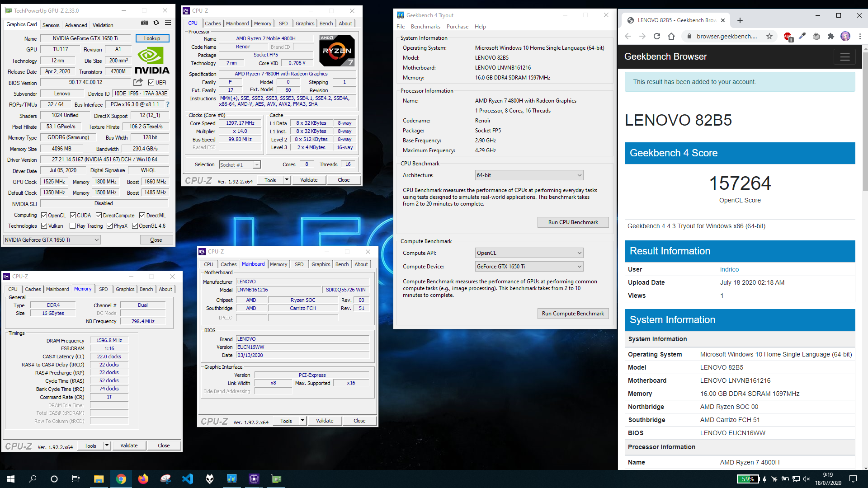Viewport: 868px width, 488px height.
Task: Open the Caches tab in the CPU-Z CPU window
Action: 213,23
